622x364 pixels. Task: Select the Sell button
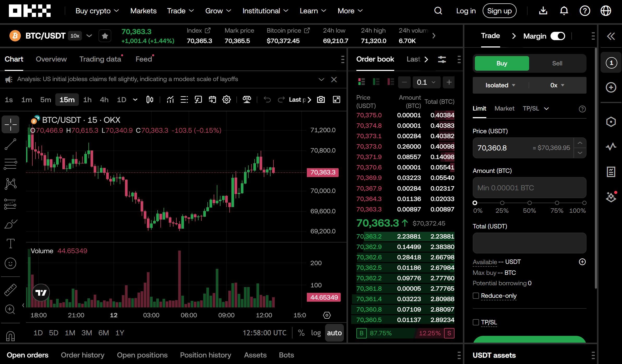click(557, 63)
